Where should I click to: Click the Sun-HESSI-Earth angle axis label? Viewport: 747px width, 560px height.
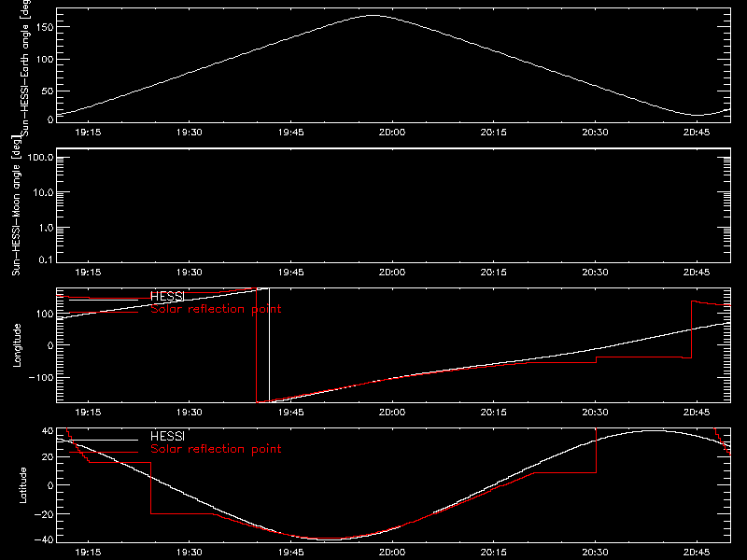pyautogui.click(x=25, y=67)
